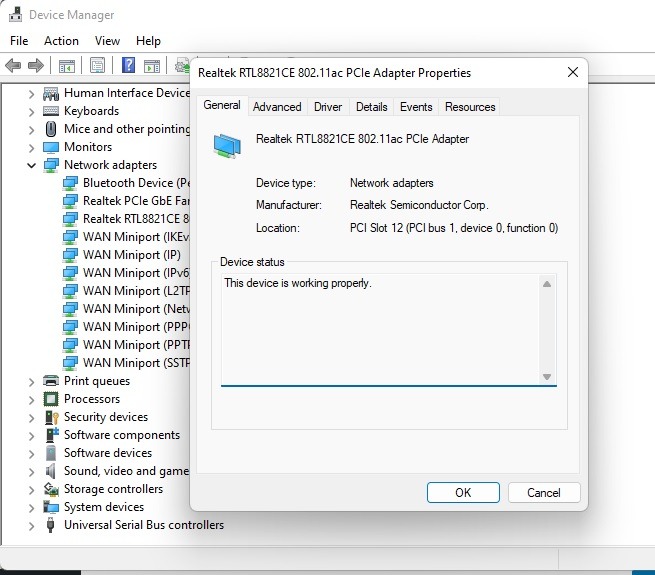Viewport: 655px width, 575px height.
Task: Click the Keyboards category icon
Action: [51, 111]
